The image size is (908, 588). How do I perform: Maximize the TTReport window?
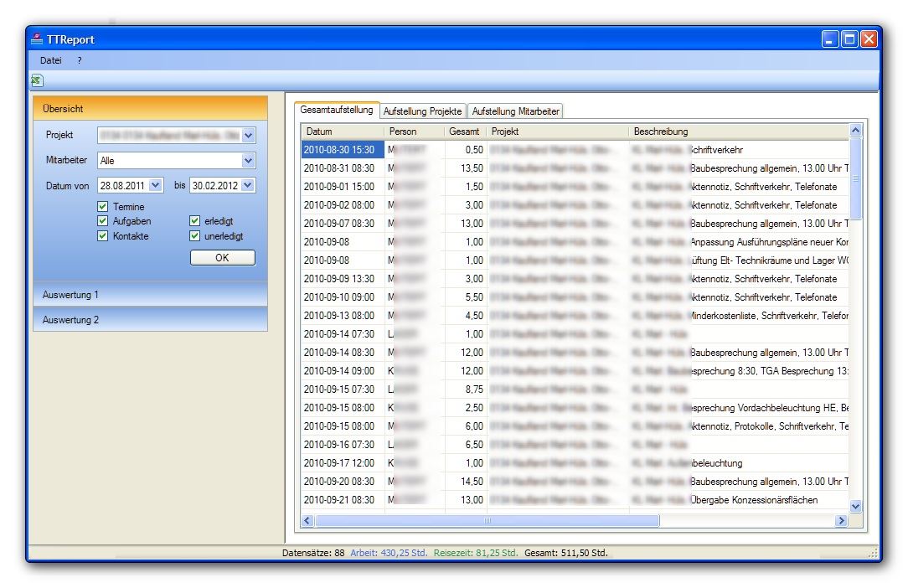click(x=849, y=39)
